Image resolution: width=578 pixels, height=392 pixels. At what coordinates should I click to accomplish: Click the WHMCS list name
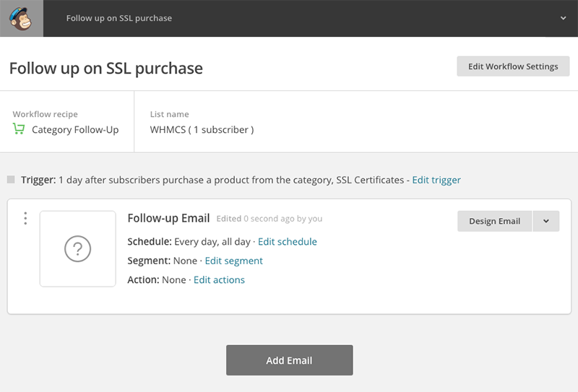tap(202, 130)
